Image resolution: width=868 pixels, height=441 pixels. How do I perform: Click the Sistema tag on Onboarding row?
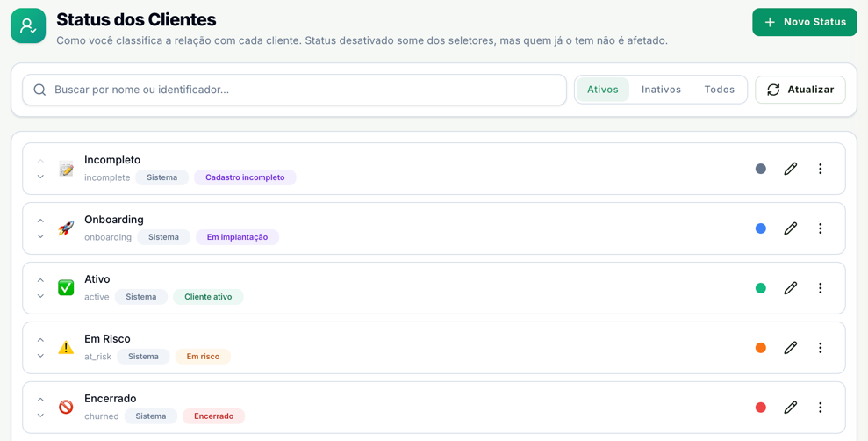163,237
